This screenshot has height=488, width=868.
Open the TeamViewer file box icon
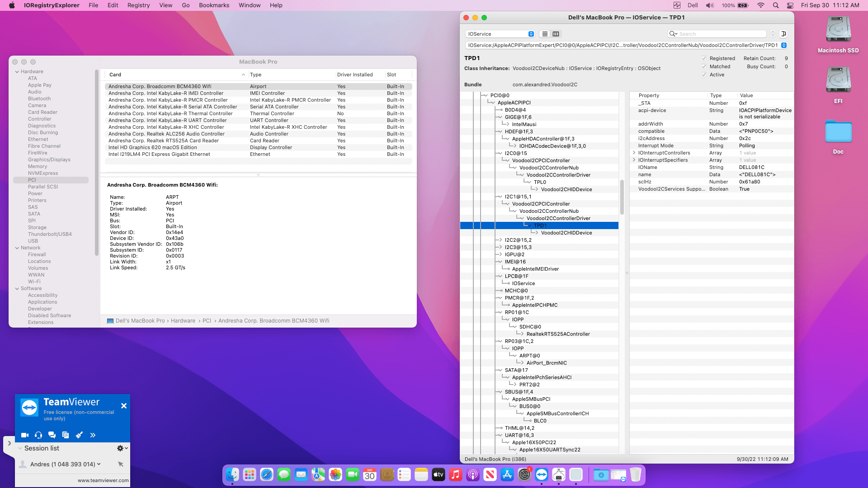click(66, 435)
